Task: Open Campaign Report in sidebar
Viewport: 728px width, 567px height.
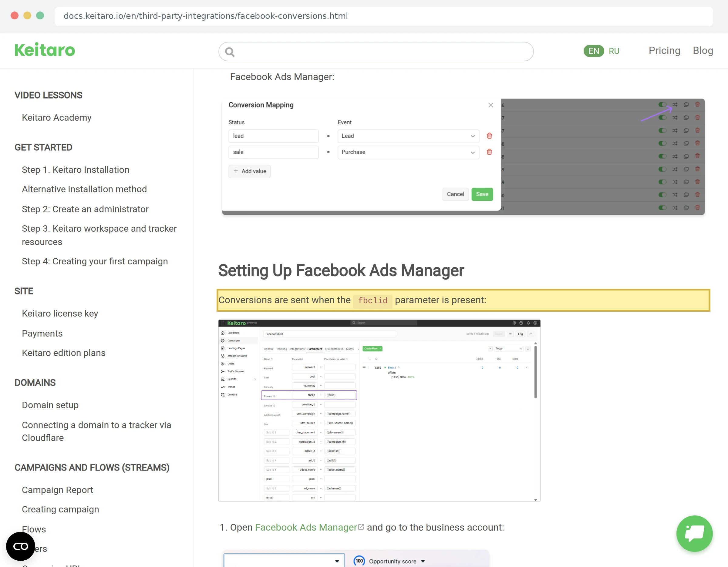Action: [x=58, y=490]
